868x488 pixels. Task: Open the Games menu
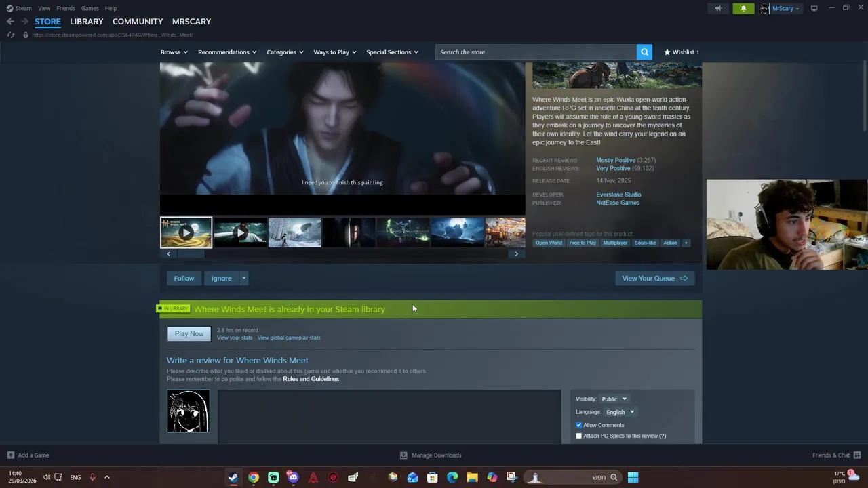tap(90, 8)
